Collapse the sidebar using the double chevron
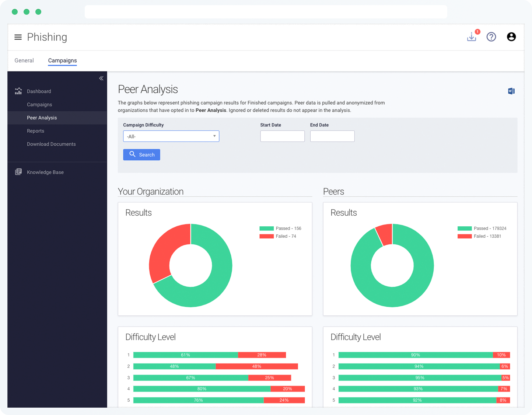 pyautogui.click(x=101, y=78)
